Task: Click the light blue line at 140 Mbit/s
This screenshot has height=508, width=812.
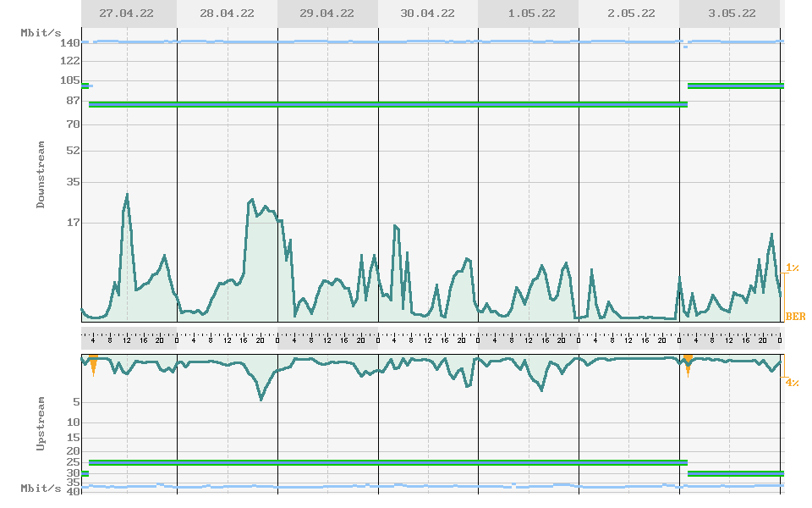Action: point(423,41)
